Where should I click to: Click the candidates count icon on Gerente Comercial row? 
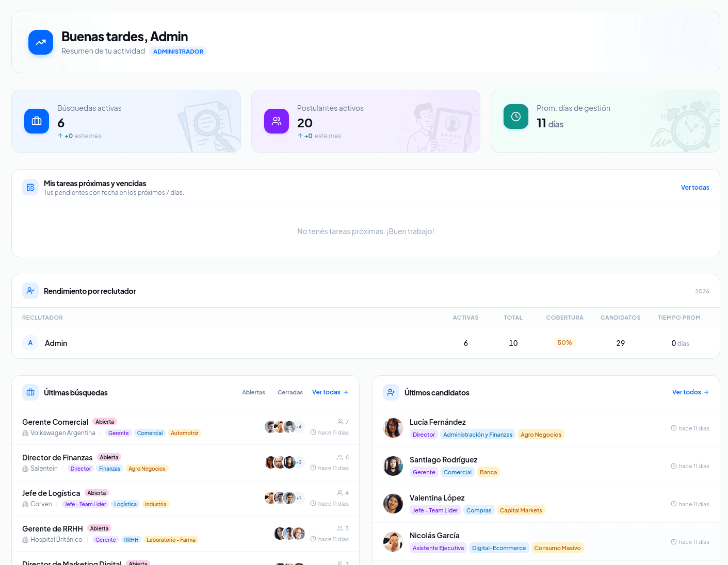click(341, 422)
